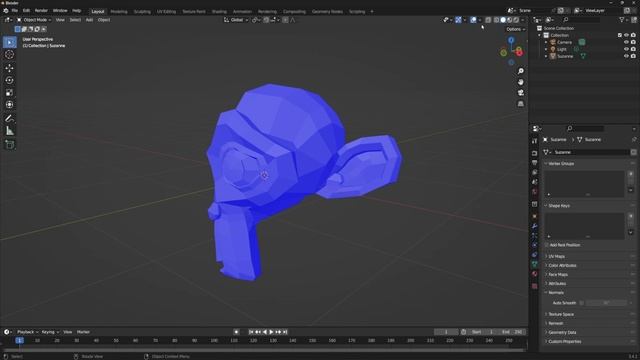
Task: Toggle X-ray mode in viewport header
Action: [488, 20]
